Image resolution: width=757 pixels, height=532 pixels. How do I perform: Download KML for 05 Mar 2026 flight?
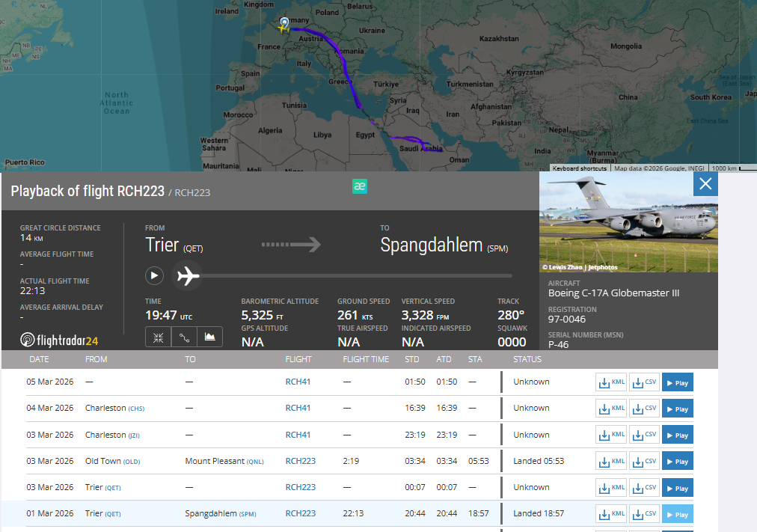coord(611,382)
